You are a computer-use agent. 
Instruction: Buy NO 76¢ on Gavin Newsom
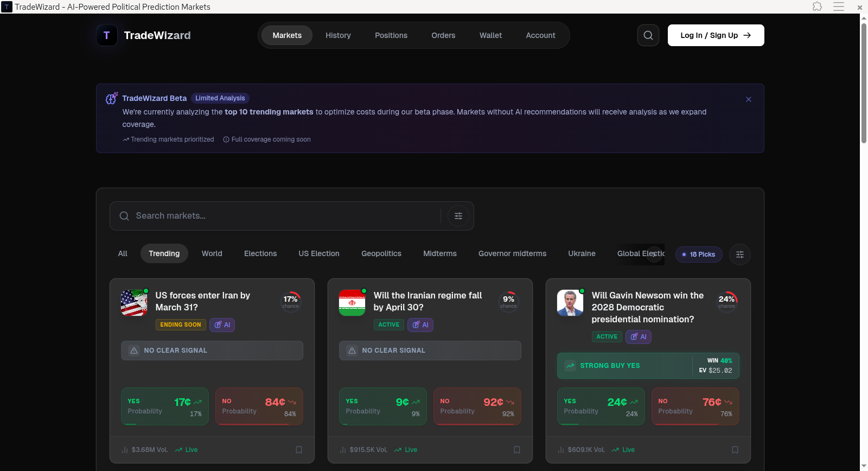(695, 406)
